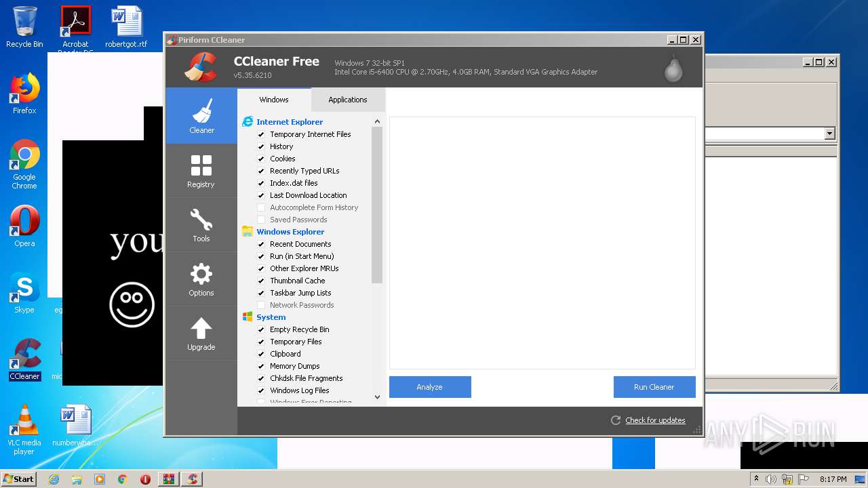Uncheck Temporary Internet Files

pyautogui.click(x=261, y=134)
